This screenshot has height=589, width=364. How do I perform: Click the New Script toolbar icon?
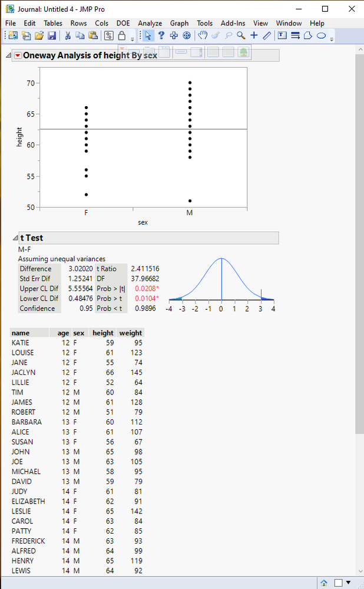pyautogui.click(x=27, y=36)
